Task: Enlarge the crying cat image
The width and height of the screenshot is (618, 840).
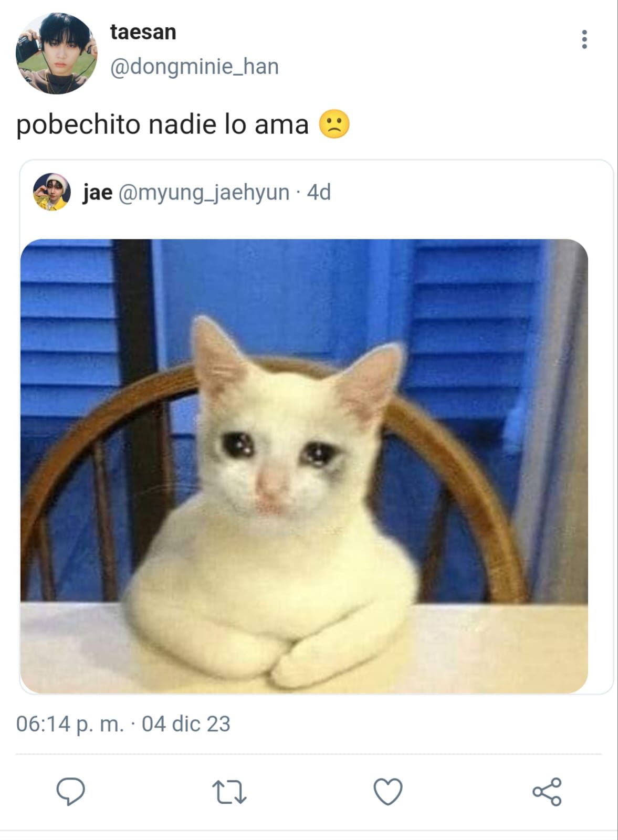Action: click(304, 466)
